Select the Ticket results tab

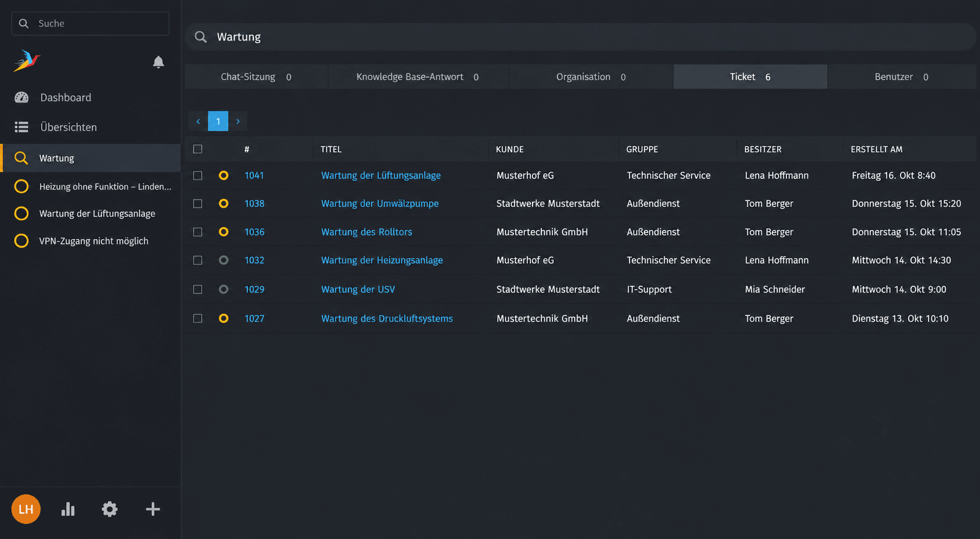(x=750, y=77)
